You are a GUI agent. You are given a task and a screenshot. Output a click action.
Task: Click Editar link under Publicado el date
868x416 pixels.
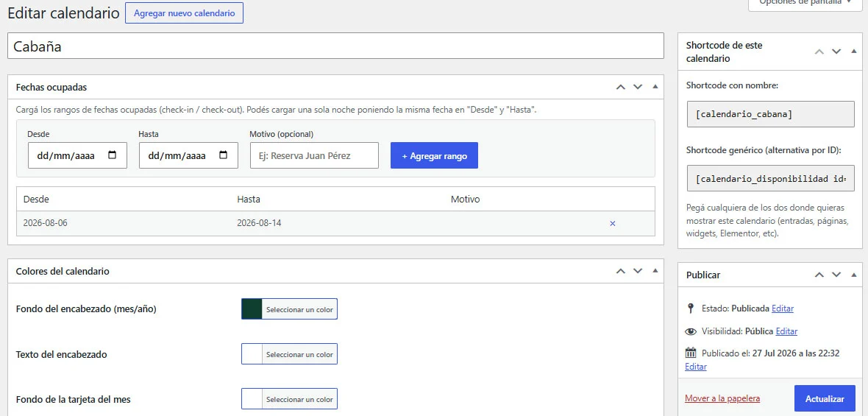696,367
